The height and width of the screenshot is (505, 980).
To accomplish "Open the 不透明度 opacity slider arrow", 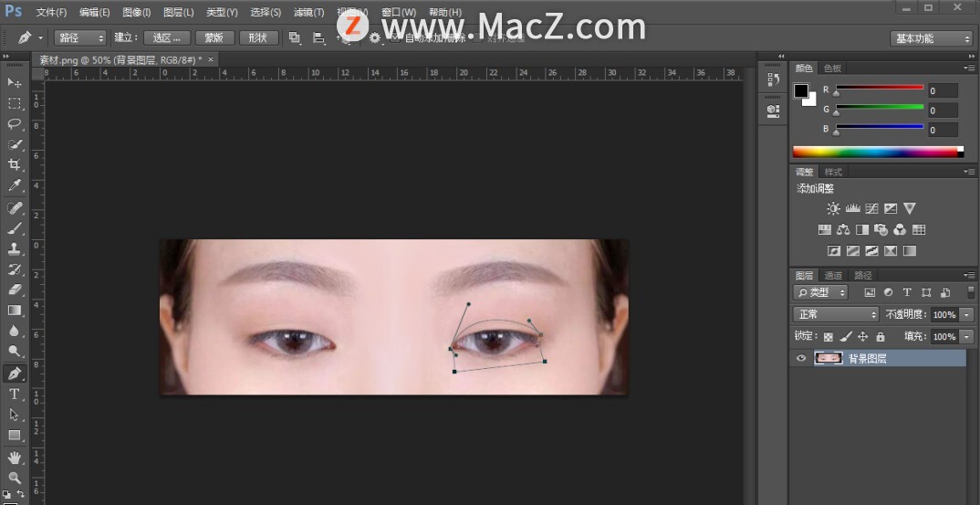I will [967, 314].
